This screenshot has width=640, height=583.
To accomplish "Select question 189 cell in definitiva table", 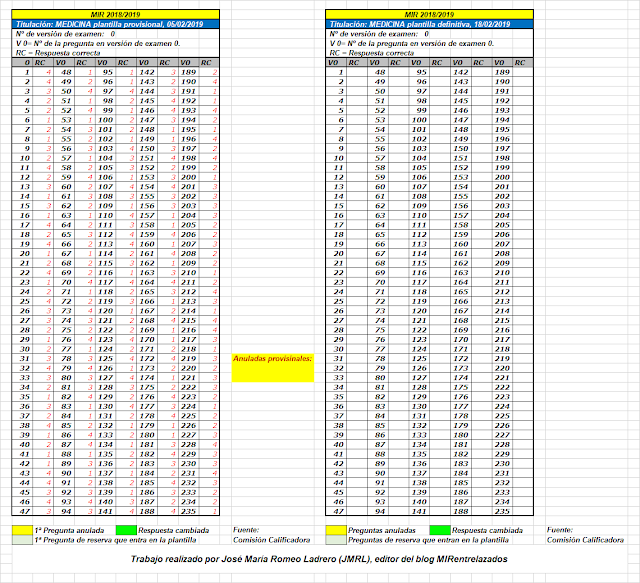I will [502, 72].
